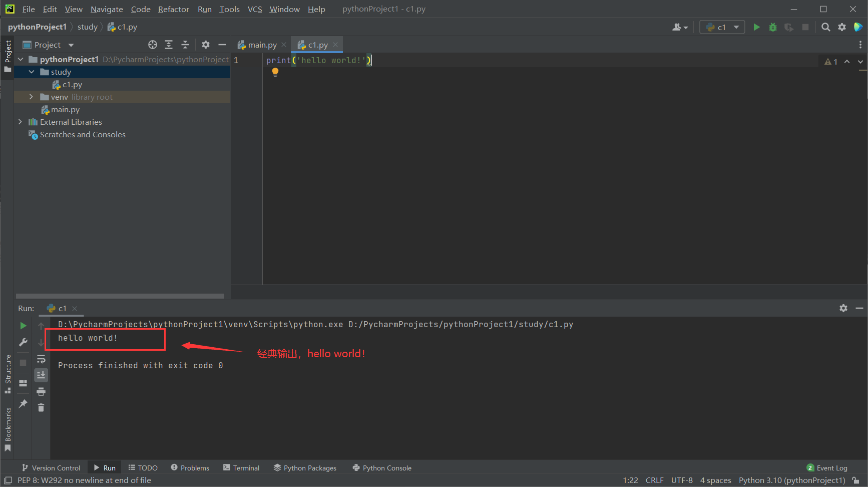Image resolution: width=868 pixels, height=487 pixels.
Task: Toggle tool window bars bottom-left icon
Action: pos(8,480)
